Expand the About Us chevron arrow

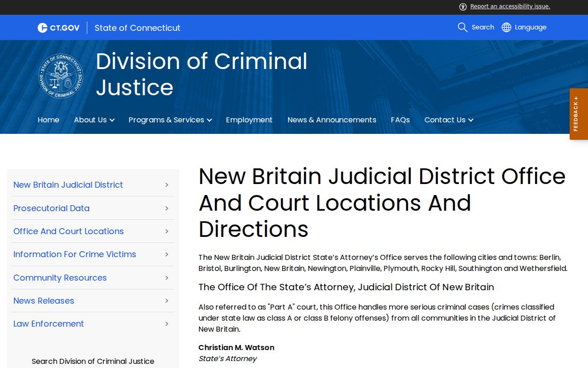tap(112, 120)
